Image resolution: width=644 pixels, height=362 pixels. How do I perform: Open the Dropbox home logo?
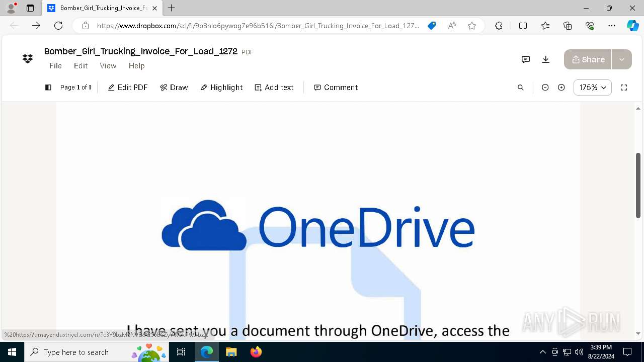click(x=28, y=59)
